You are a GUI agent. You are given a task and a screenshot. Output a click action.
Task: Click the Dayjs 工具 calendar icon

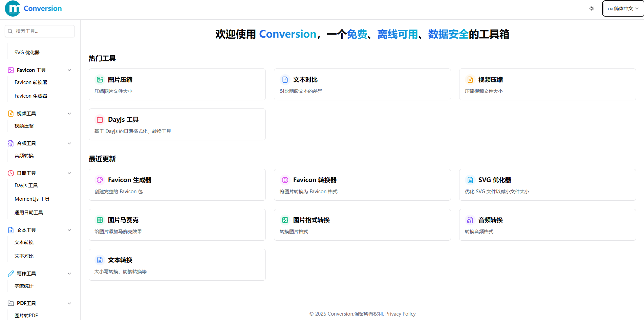pos(100,120)
